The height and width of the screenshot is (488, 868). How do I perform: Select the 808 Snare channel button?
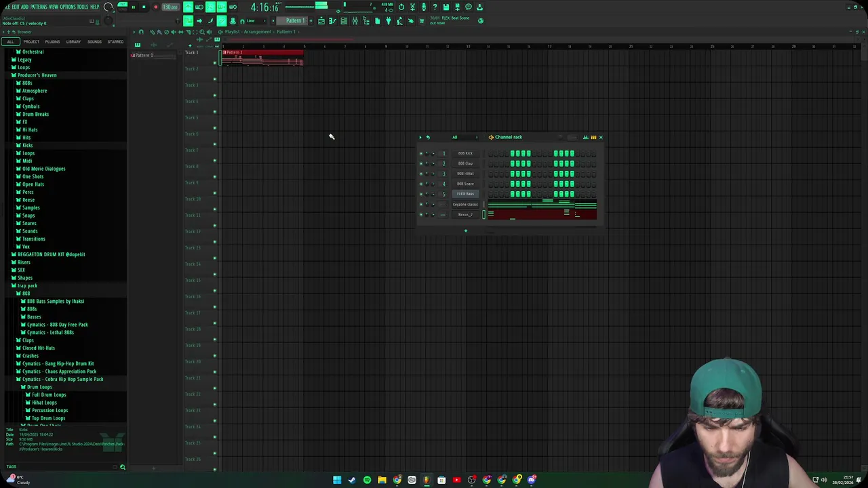465,184
